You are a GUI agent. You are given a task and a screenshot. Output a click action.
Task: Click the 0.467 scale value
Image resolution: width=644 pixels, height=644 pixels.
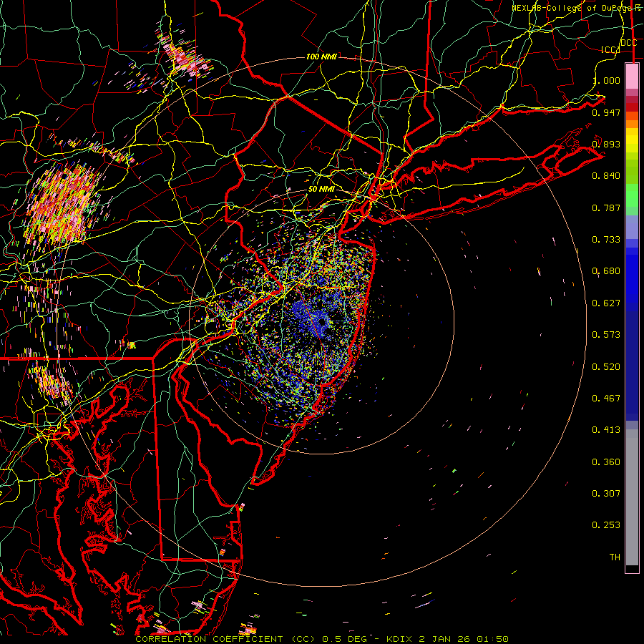pos(606,399)
